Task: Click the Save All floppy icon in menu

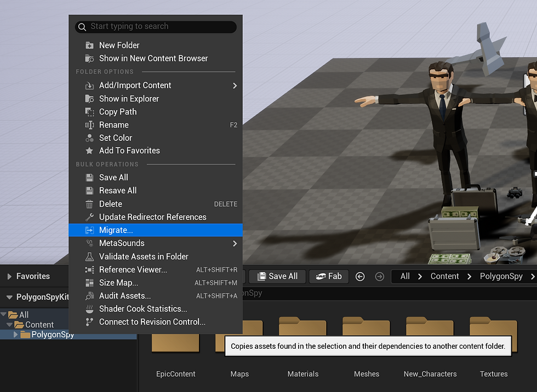Action: pyautogui.click(x=89, y=178)
